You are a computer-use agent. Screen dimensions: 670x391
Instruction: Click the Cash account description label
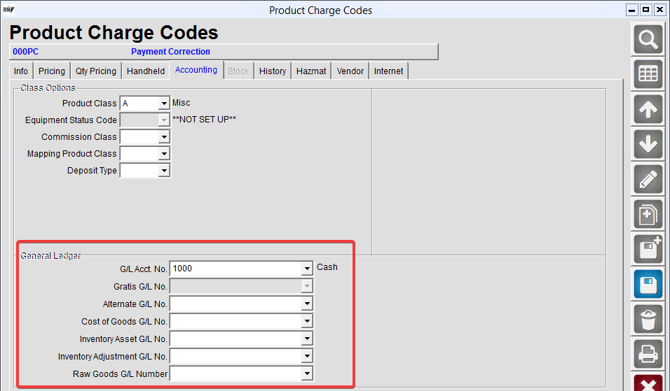pyautogui.click(x=327, y=267)
